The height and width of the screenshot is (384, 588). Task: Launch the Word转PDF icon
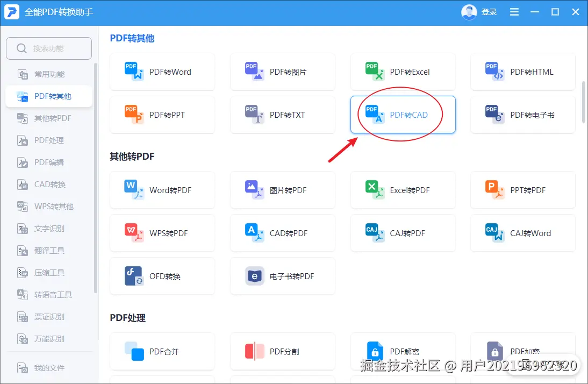[134, 189]
